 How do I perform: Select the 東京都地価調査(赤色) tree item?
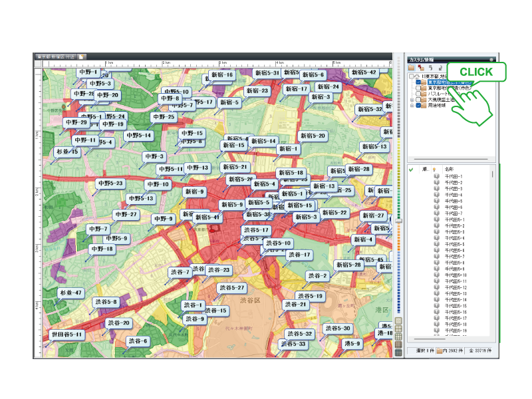(449, 88)
